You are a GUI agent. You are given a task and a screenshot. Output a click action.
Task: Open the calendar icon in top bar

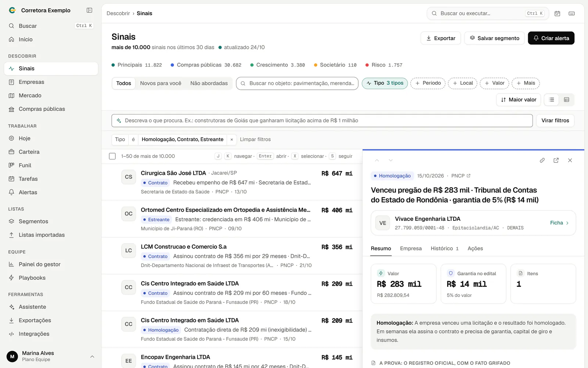[x=557, y=13]
